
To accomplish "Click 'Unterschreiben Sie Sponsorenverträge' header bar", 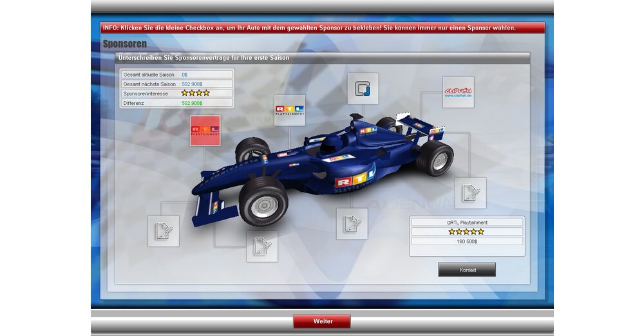I will point(323,58).
